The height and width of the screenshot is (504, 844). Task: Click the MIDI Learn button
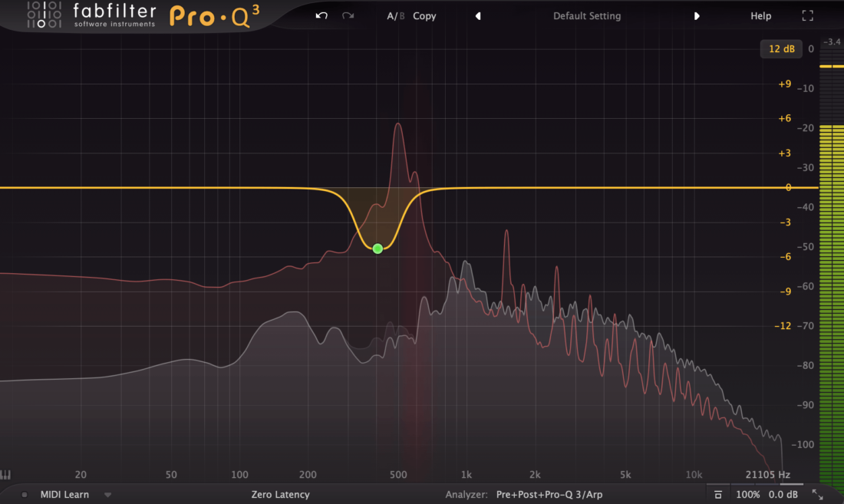coord(64,494)
